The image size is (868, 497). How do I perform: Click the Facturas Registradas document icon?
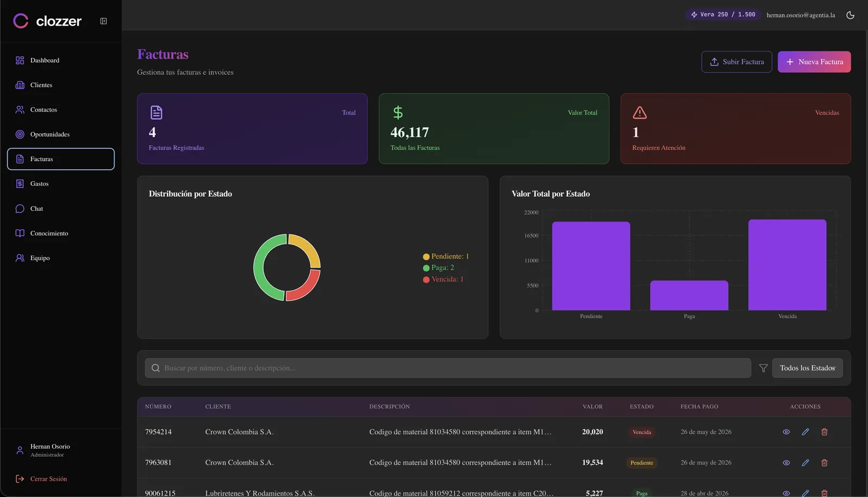pyautogui.click(x=156, y=113)
